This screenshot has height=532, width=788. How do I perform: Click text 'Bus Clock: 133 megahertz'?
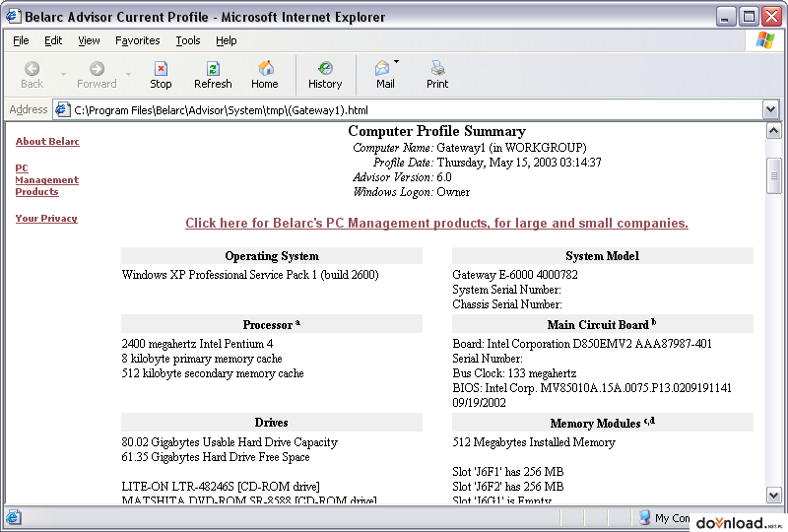[x=514, y=373]
